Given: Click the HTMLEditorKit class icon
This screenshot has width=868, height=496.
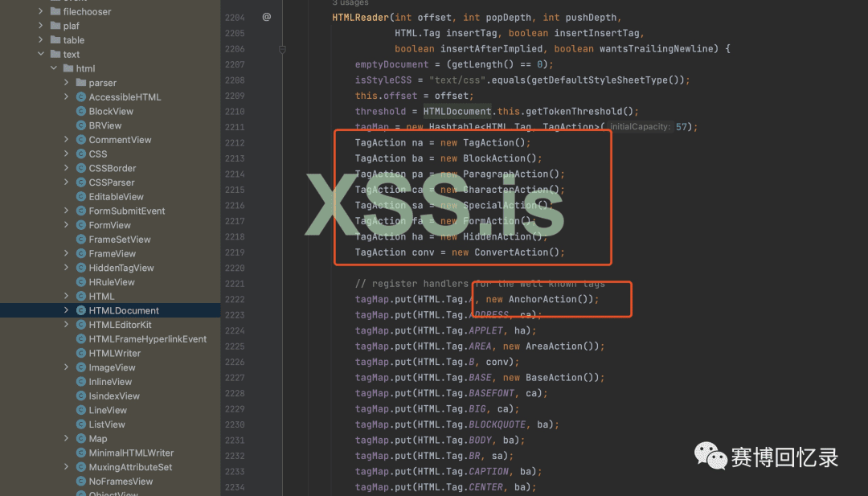Looking at the screenshot, I should (81, 325).
